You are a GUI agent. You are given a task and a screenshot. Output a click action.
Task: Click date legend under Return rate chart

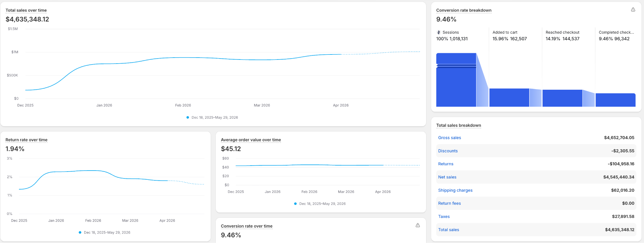tap(104, 233)
